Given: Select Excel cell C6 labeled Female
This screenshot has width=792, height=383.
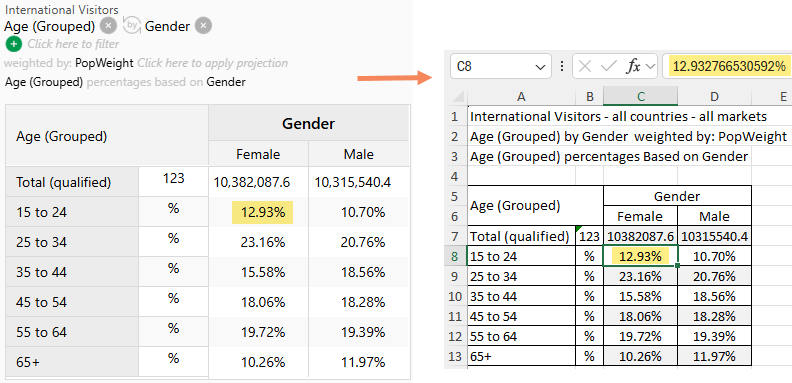Looking at the screenshot, I should [x=640, y=216].
